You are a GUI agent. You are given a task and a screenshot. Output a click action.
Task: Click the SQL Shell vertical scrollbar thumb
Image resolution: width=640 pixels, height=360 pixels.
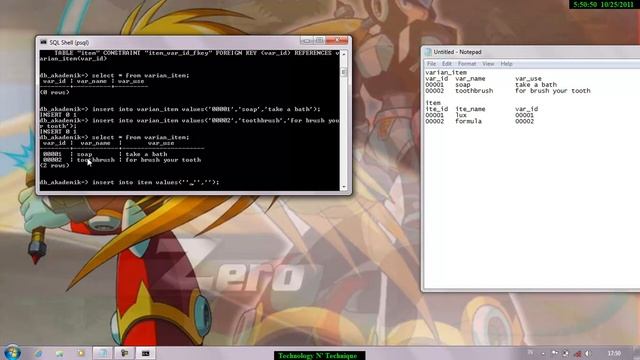coord(344,72)
